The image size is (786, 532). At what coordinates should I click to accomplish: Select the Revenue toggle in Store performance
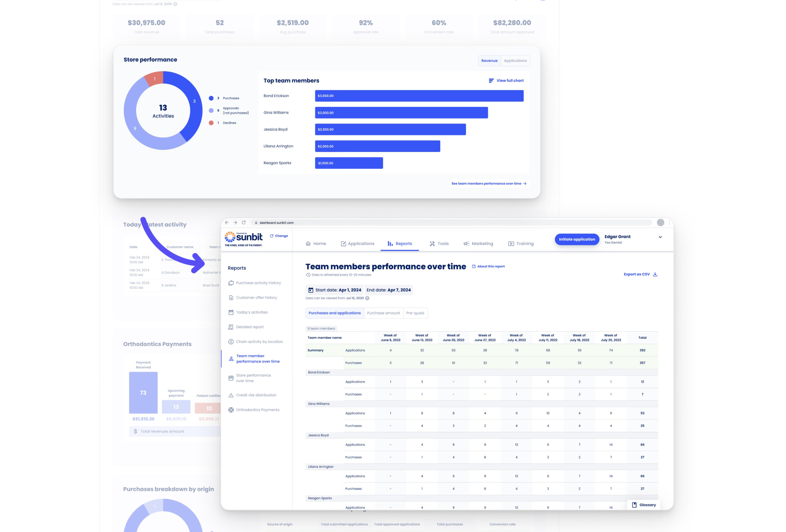(x=489, y=61)
